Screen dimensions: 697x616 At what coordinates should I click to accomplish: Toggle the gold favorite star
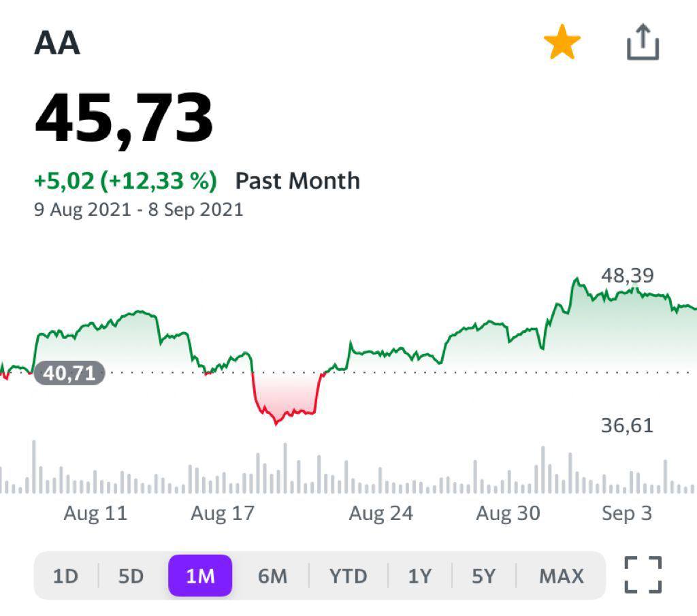[x=562, y=44]
